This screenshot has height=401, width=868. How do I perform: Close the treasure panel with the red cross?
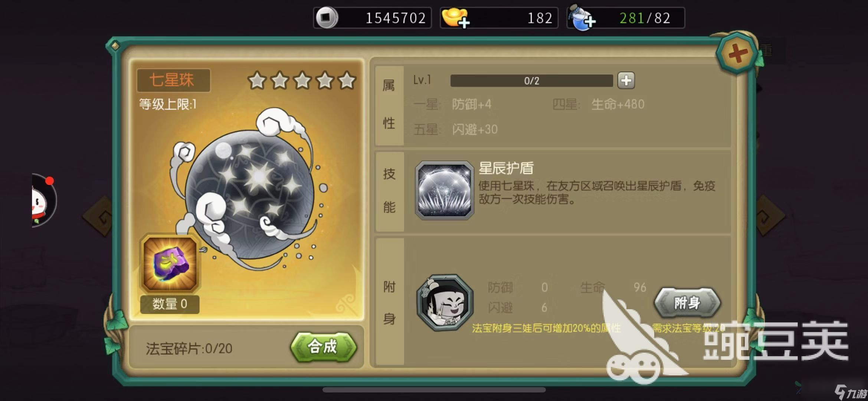737,54
